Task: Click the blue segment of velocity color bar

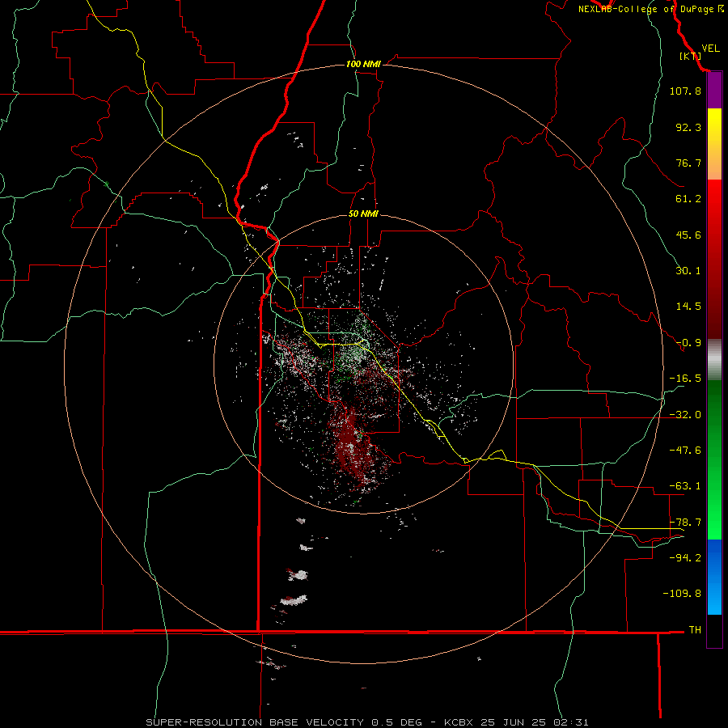Action: pos(714,577)
